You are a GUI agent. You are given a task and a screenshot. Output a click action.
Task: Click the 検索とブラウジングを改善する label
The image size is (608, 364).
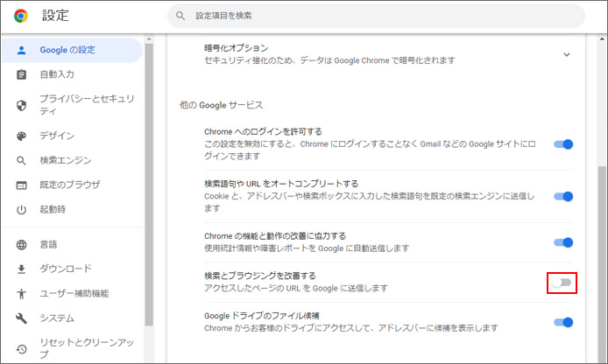260,276
